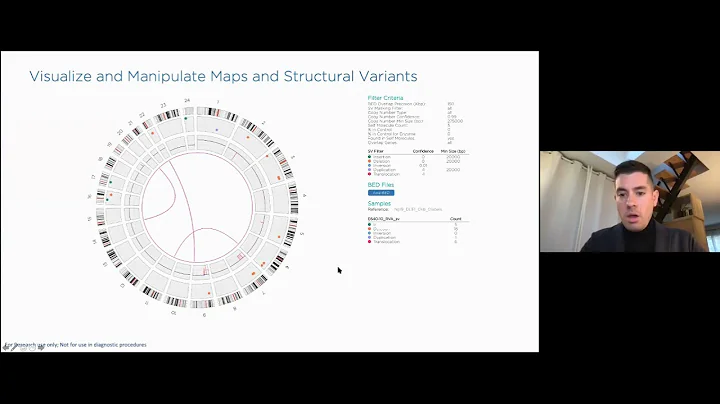720x404 pixels.
Task: Click the Min Size (bp) column header
Action: point(453,151)
